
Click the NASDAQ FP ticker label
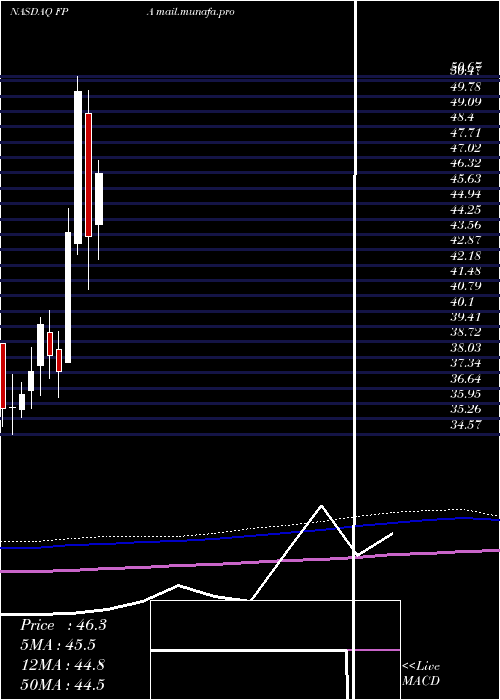39,12
